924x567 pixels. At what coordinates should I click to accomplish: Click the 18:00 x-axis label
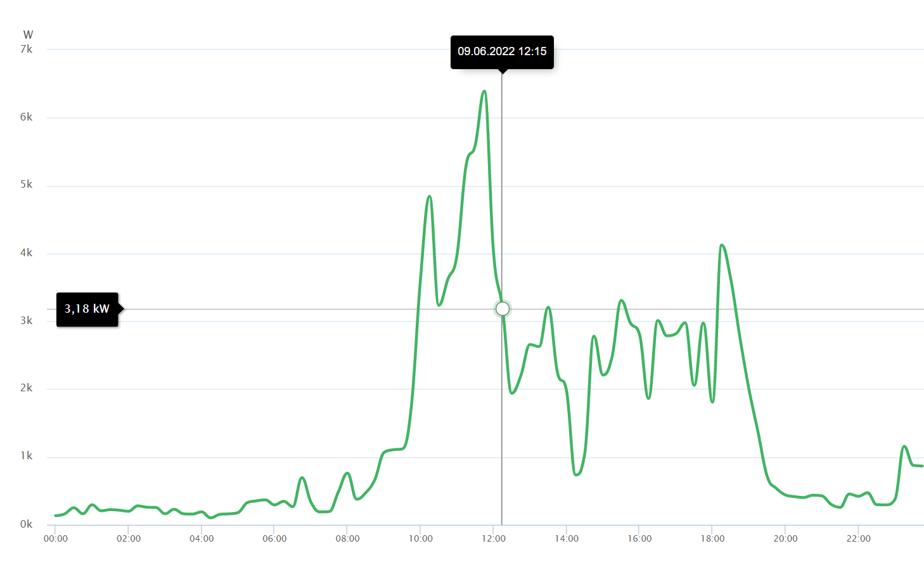point(712,538)
